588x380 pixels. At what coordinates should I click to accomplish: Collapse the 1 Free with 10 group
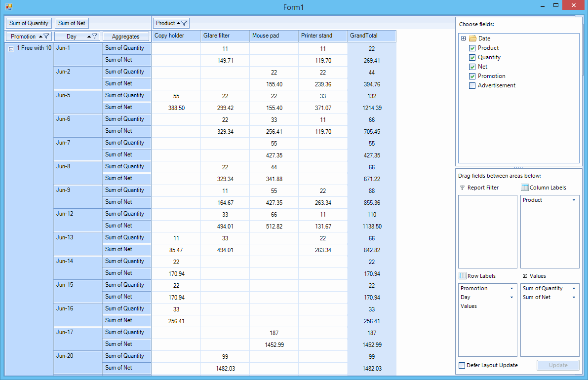pyautogui.click(x=11, y=49)
